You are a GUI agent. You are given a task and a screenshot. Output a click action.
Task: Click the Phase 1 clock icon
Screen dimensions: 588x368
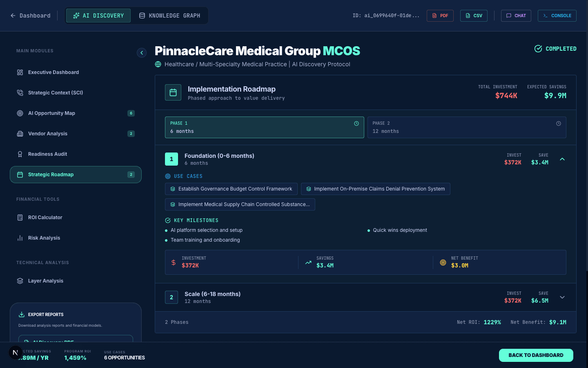[356, 123]
